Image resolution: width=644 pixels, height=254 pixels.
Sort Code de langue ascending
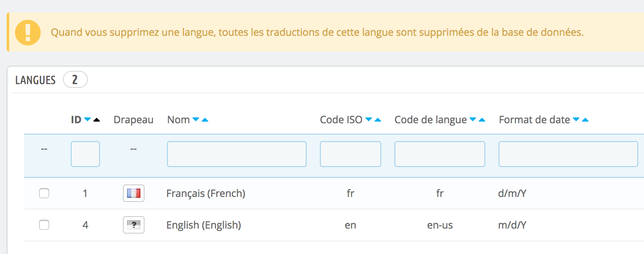point(482,120)
